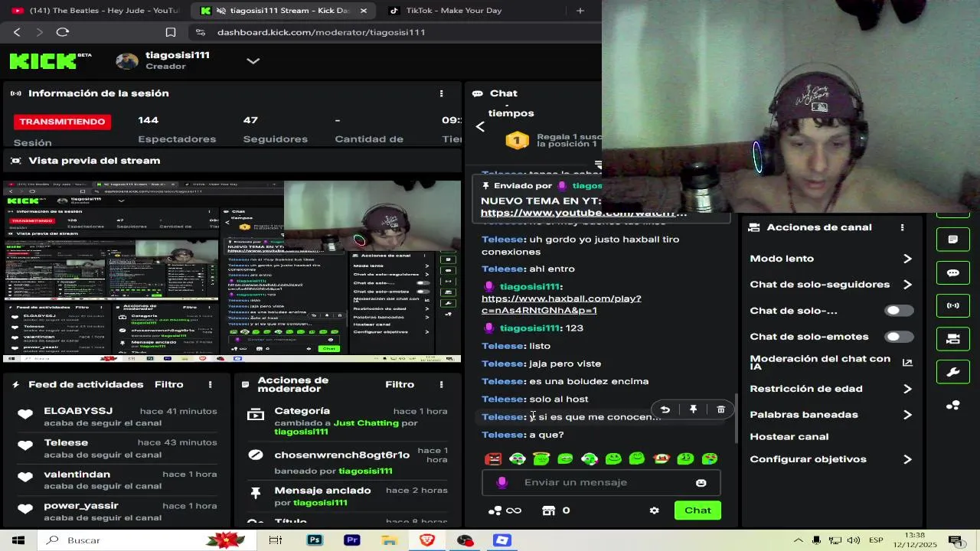Click Just Chatting category link
Viewport: 980px width, 551px height.
(366, 422)
